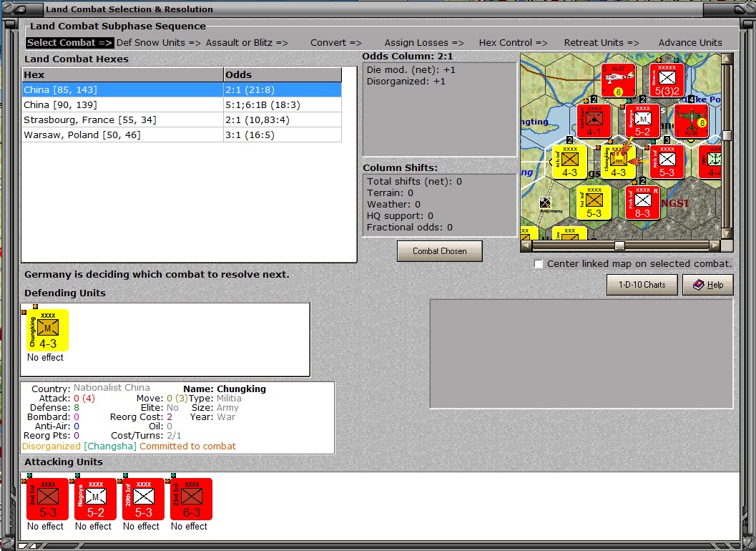This screenshot has height=551, width=756.
Task: Click the map horizontal scrollbar thumb
Action: coord(619,245)
